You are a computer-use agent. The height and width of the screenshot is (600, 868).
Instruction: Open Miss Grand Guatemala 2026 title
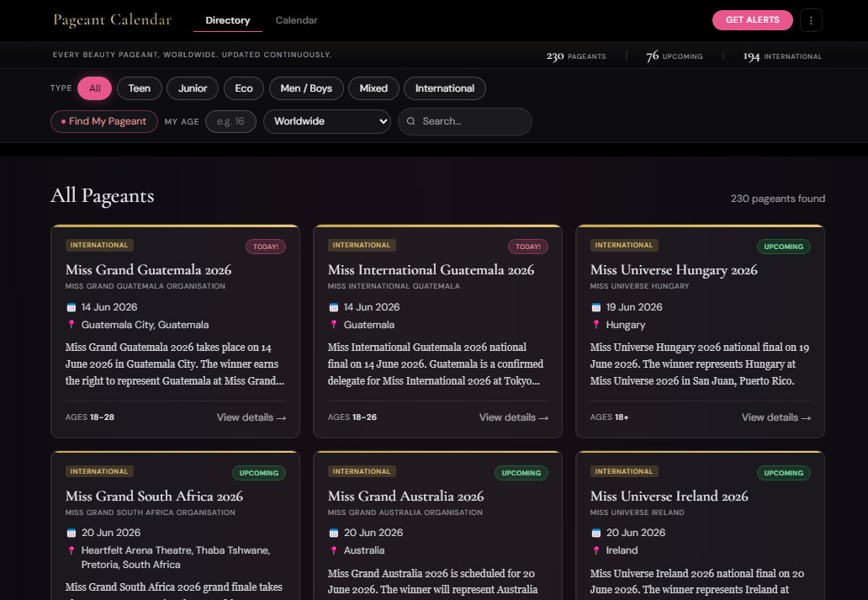pyautogui.click(x=148, y=270)
